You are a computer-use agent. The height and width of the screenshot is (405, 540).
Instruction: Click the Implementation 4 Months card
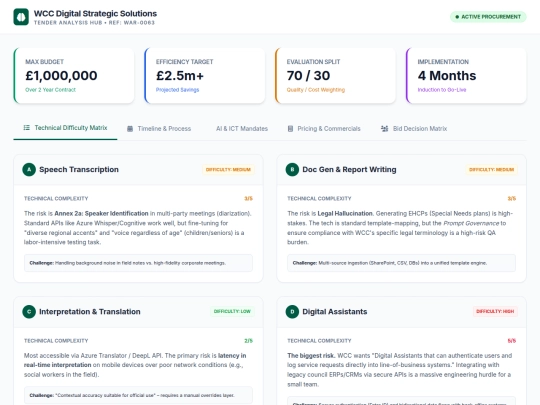[466, 75]
